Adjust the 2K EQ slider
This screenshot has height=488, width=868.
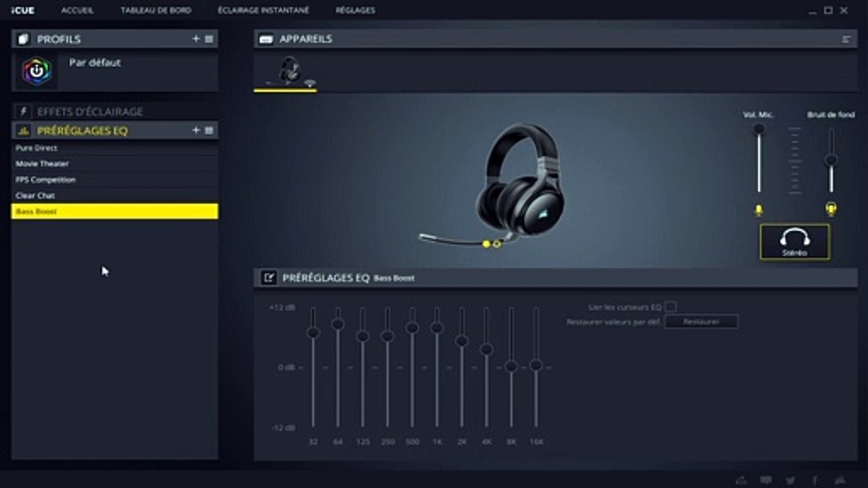tap(462, 340)
